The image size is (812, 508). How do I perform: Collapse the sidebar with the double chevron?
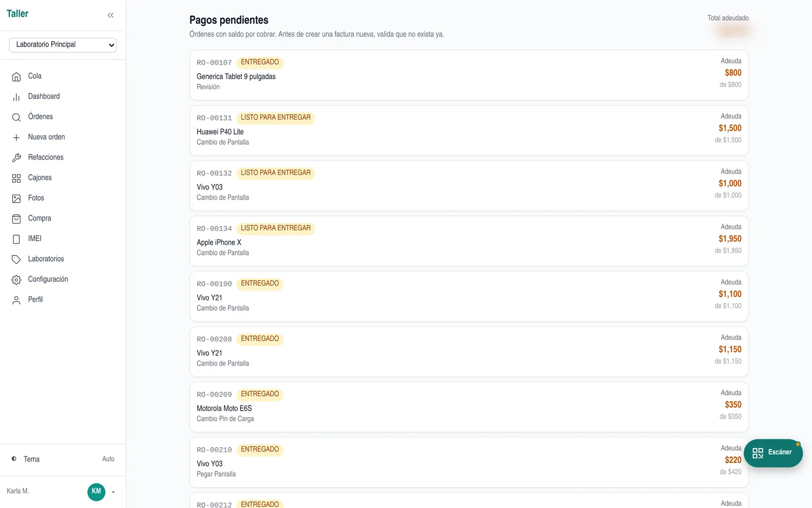pyautogui.click(x=111, y=15)
